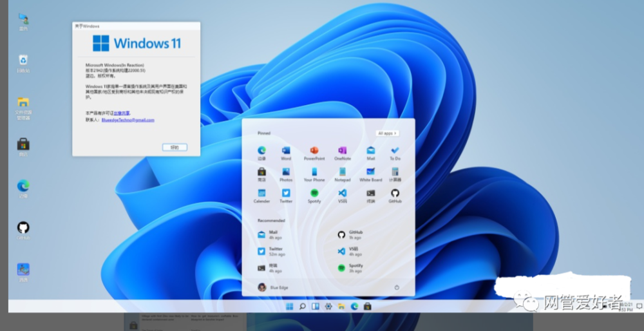Launch Photos from the pinned grid
The height and width of the screenshot is (331, 644).
pyautogui.click(x=286, y=173)
